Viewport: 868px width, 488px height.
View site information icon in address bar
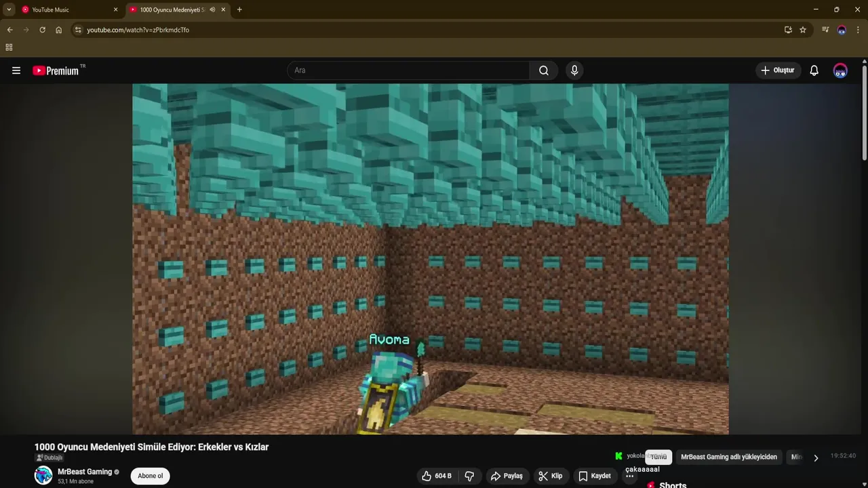78,30
